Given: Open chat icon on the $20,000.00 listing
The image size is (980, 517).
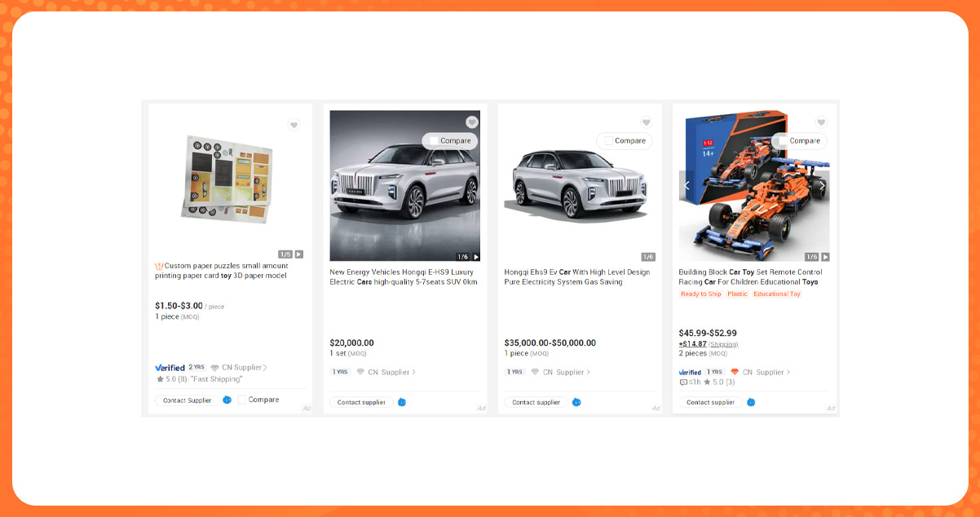Looking at the screenshot, I should (402, 402).
